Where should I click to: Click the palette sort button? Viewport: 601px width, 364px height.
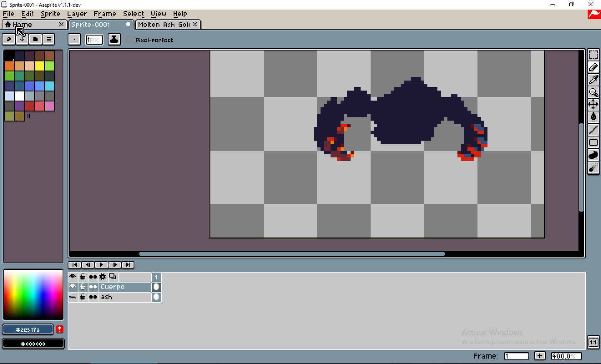22,39
